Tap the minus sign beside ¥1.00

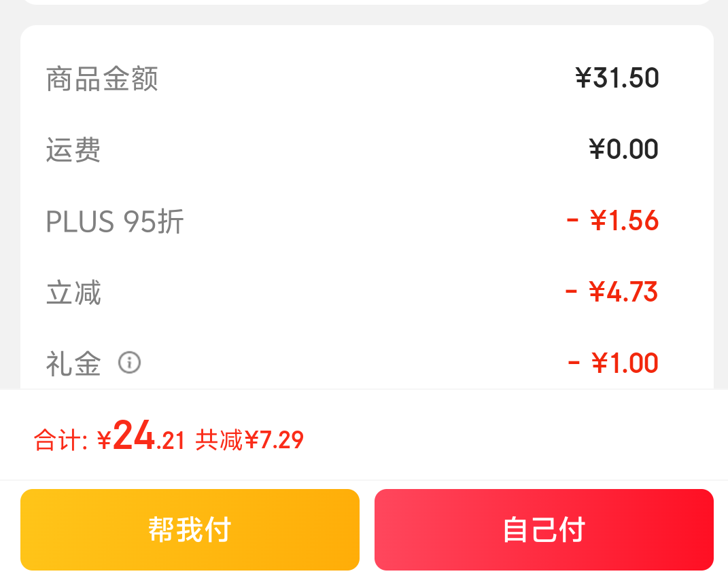(574, 363)
